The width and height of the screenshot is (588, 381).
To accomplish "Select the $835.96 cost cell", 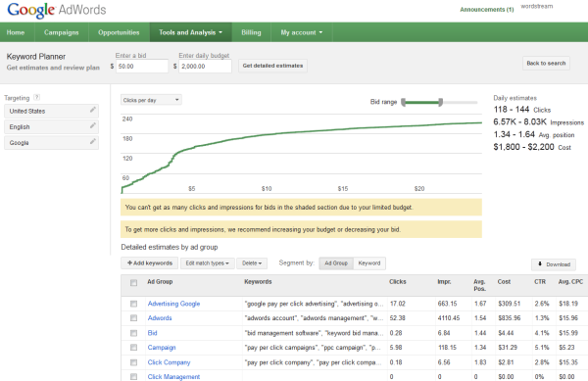I will [510, 317].
